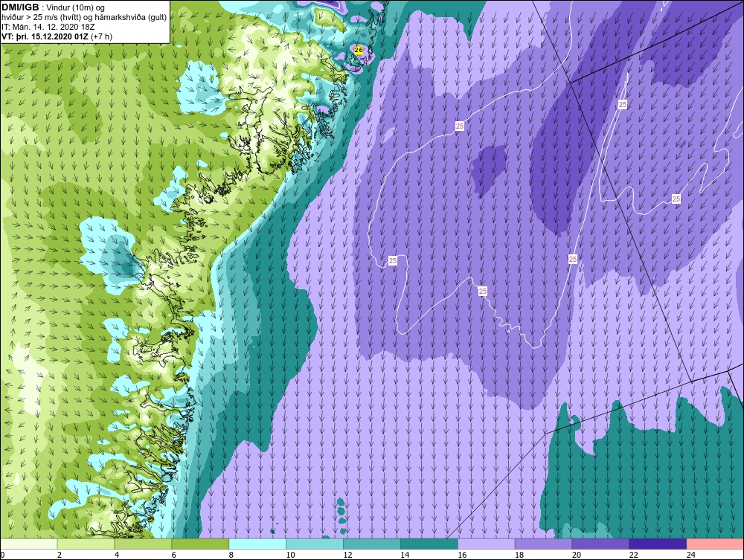Pick the lavender 16–18 m/s swatch
The width and height of the screenshot is (744, 560).
point(487,544)
